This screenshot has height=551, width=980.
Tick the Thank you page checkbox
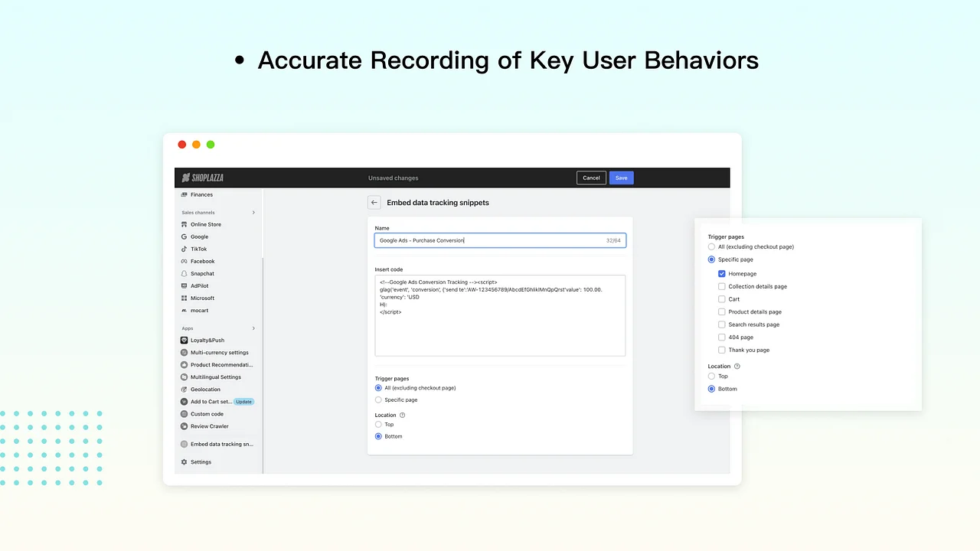coord(722,350)
